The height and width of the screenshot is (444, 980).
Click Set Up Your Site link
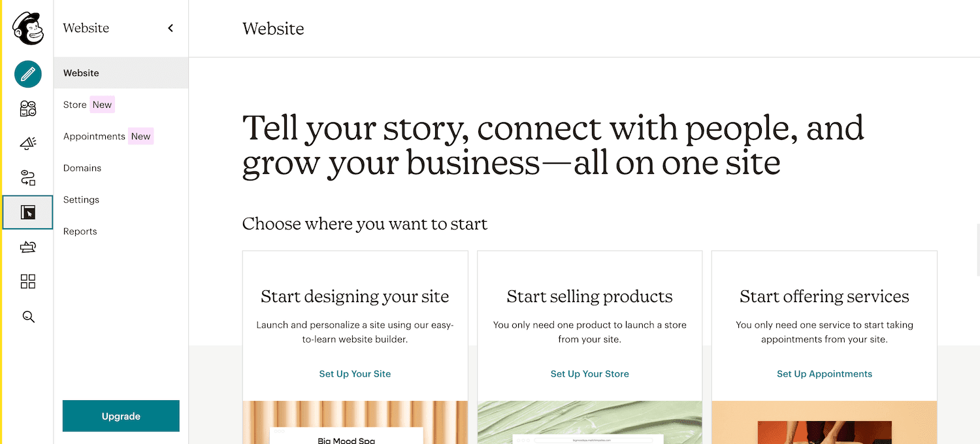[355, 373]
